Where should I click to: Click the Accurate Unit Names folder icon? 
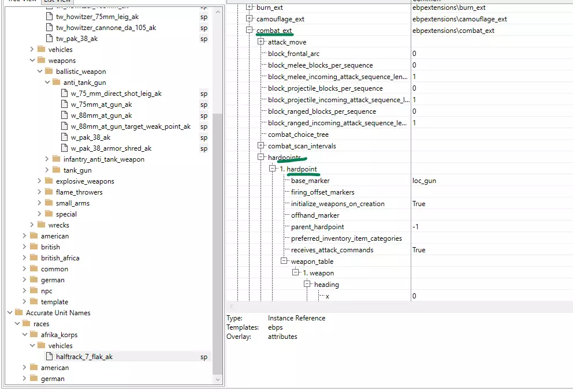(x=18, y=312)
